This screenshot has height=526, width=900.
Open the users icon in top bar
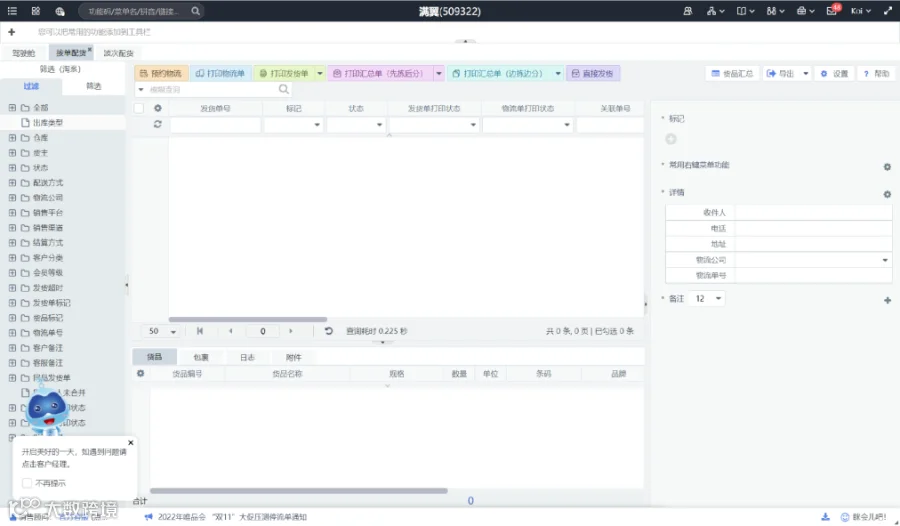688,11
